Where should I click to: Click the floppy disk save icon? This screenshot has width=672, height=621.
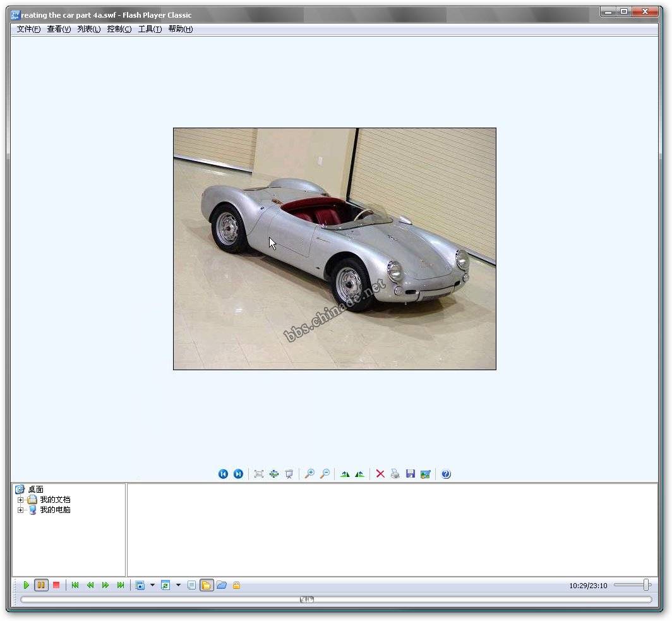coord(411,474)
